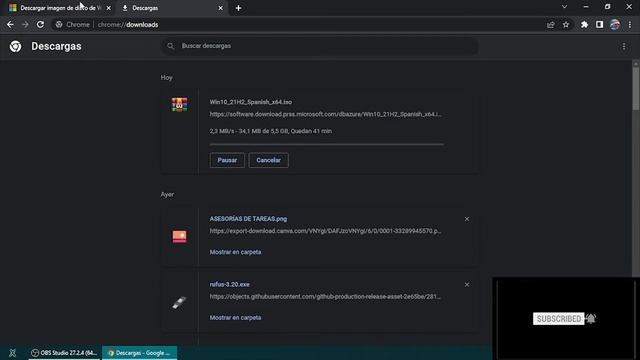Reload the downloads page
The height and width of the screenshot is (360, 640).
tap(40, 24)
